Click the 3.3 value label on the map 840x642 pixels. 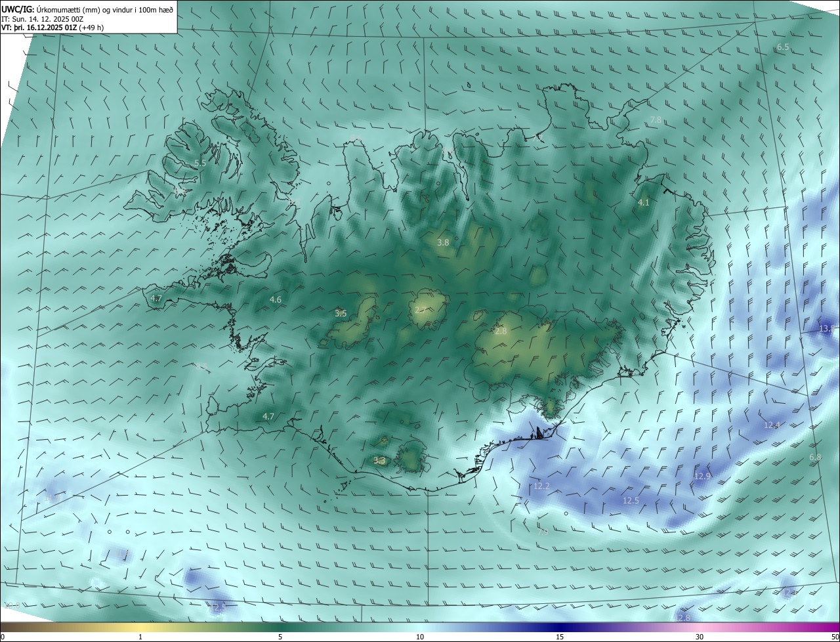click(x=379, y=461)
